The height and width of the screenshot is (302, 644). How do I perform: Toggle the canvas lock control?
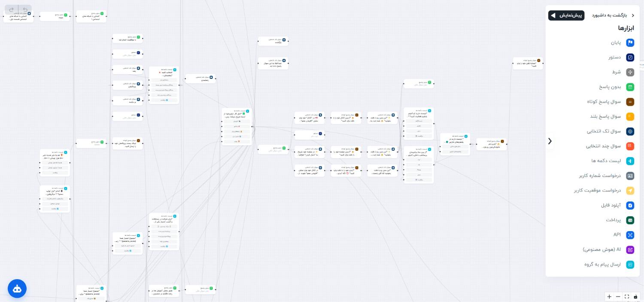(635, 296)
